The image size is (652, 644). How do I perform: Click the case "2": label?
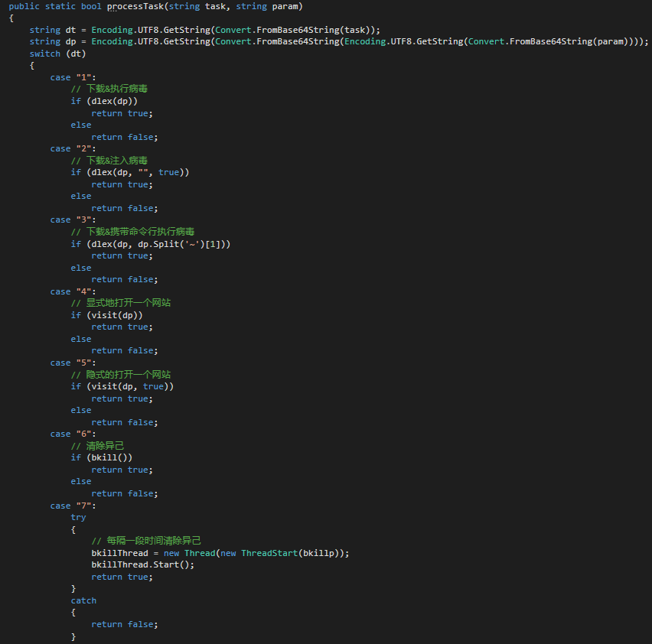73,148
